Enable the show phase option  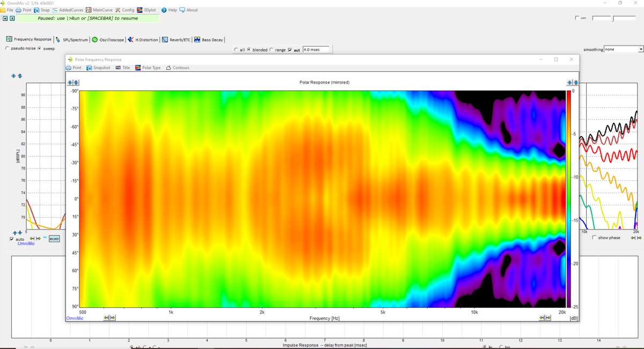[x=593, y=237]
